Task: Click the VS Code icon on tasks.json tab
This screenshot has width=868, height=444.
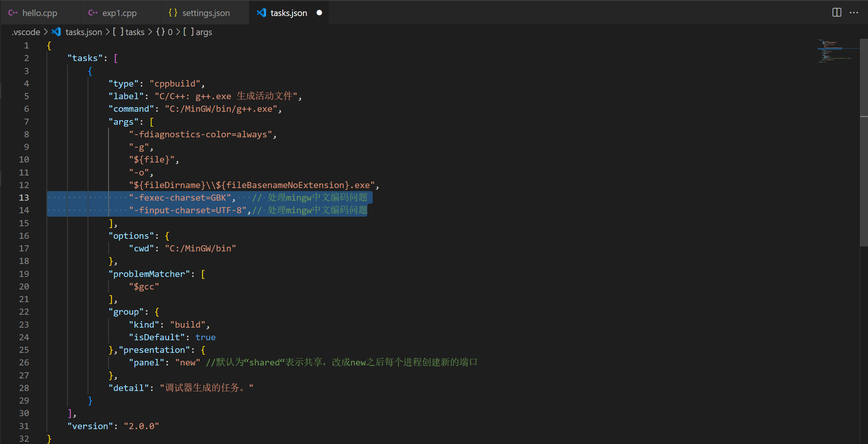Action: tap(261, 13)
